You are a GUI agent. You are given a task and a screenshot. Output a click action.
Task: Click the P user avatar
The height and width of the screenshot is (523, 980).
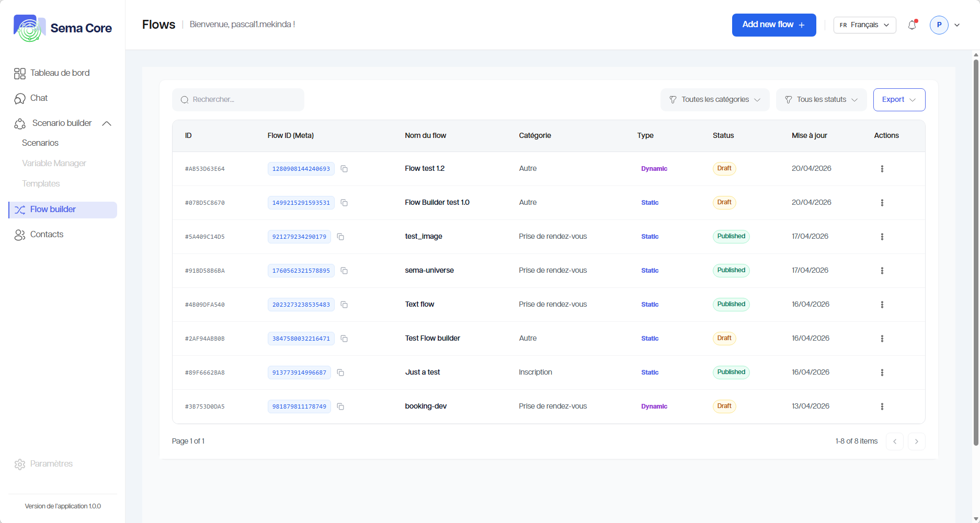939,25
